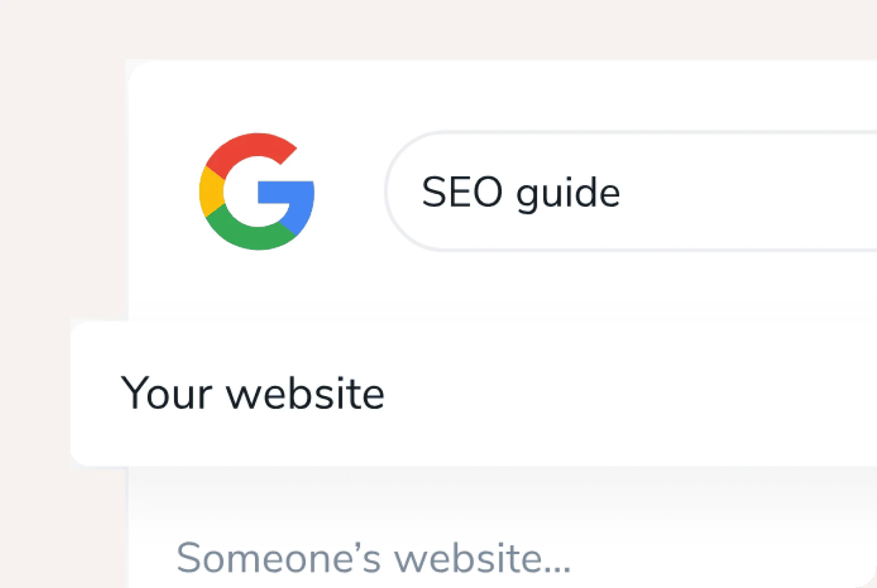The width and height of the screenshot is (877, 588).
Task: Click the word website in top result card
Action: click(x=305, y=393)
